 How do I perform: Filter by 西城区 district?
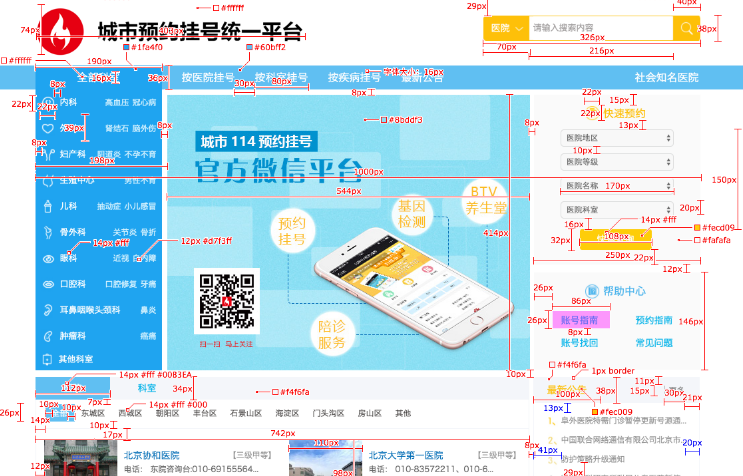[130, 413]
